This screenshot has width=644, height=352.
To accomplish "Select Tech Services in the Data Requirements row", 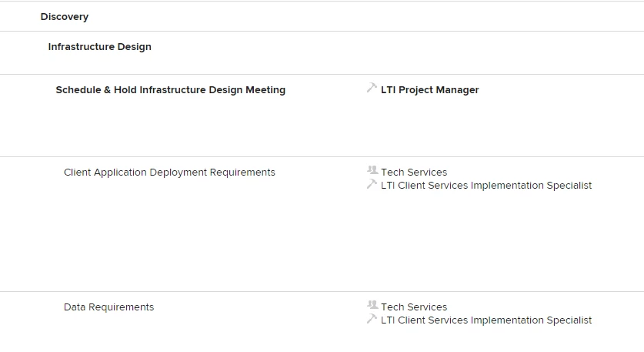I will tap(413, 307).
